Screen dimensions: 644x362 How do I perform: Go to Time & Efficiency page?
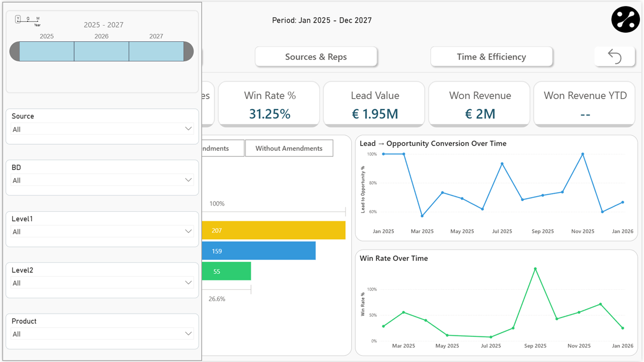[491, 57]
